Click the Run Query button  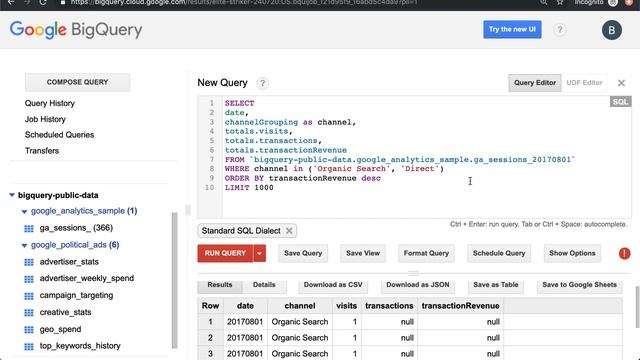[x=225, y=253]
